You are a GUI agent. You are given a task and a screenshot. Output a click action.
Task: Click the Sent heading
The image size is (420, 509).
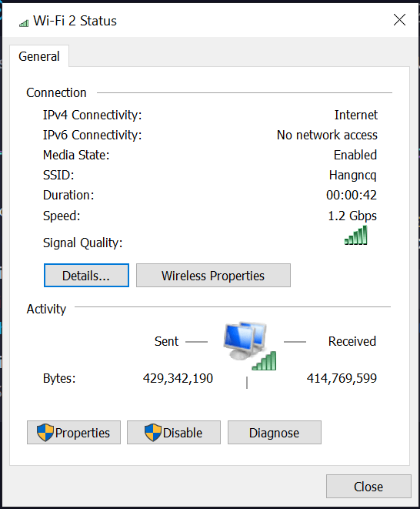[x=166, y=341]
